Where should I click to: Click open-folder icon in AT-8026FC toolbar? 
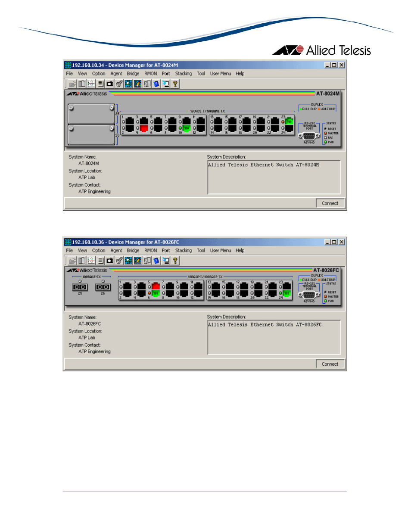point(72,261)
